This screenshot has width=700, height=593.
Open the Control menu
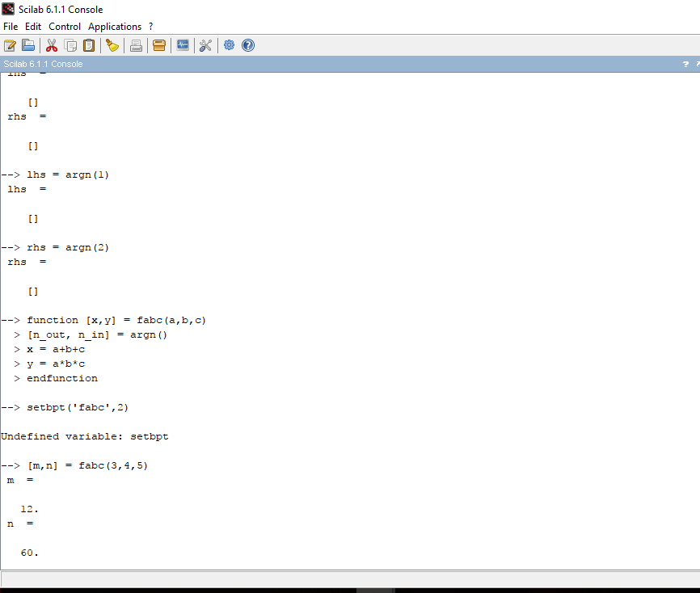(x=65, y=27)
